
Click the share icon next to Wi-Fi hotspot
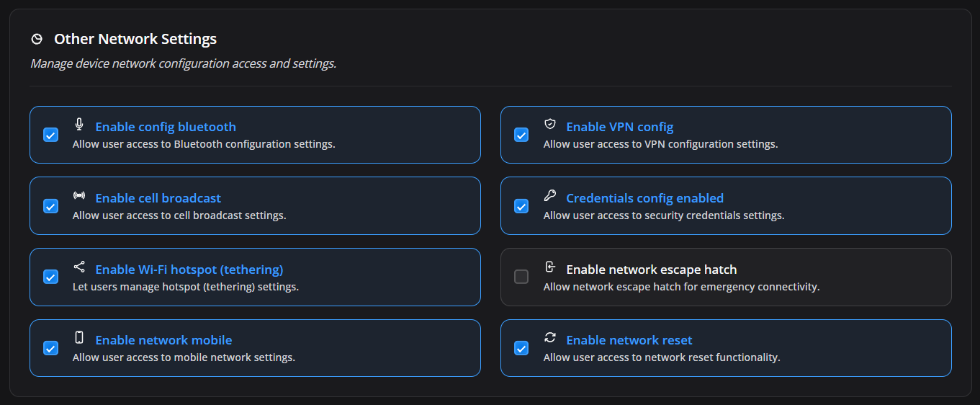click(79, 267)
